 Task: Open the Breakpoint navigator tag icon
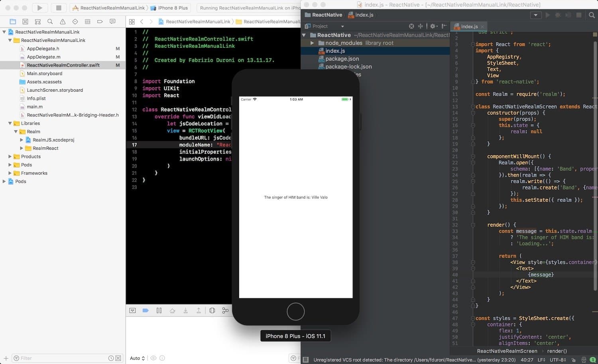point(99,22)
